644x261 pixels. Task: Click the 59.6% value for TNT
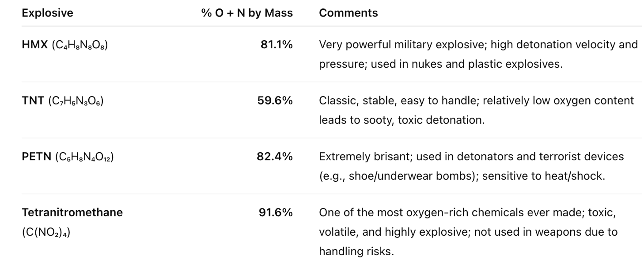[275, 101]
